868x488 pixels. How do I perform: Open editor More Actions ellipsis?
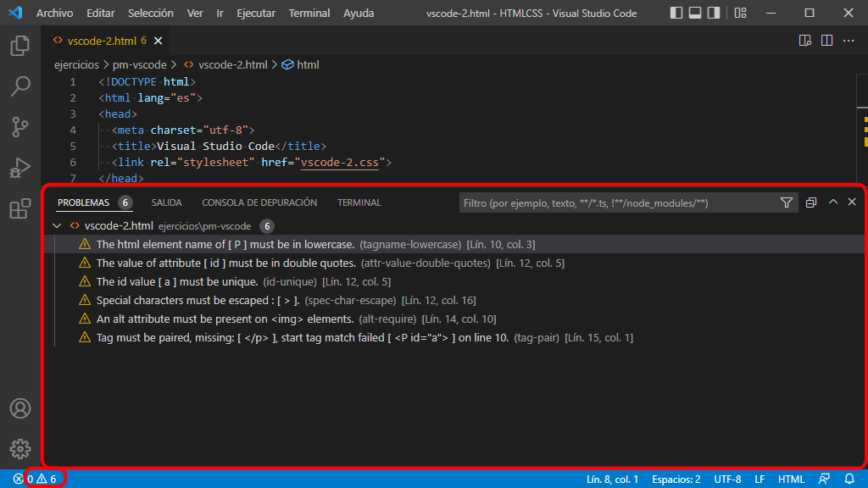(848, 41)
